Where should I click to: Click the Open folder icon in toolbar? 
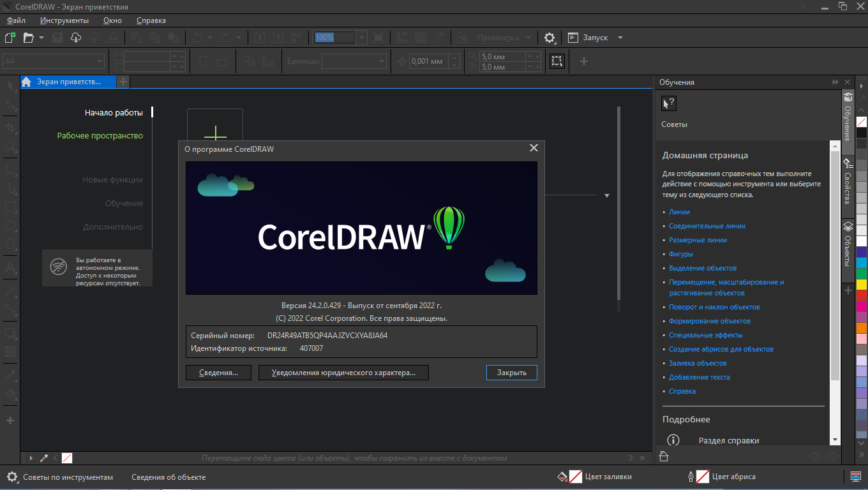click(28, 38)
